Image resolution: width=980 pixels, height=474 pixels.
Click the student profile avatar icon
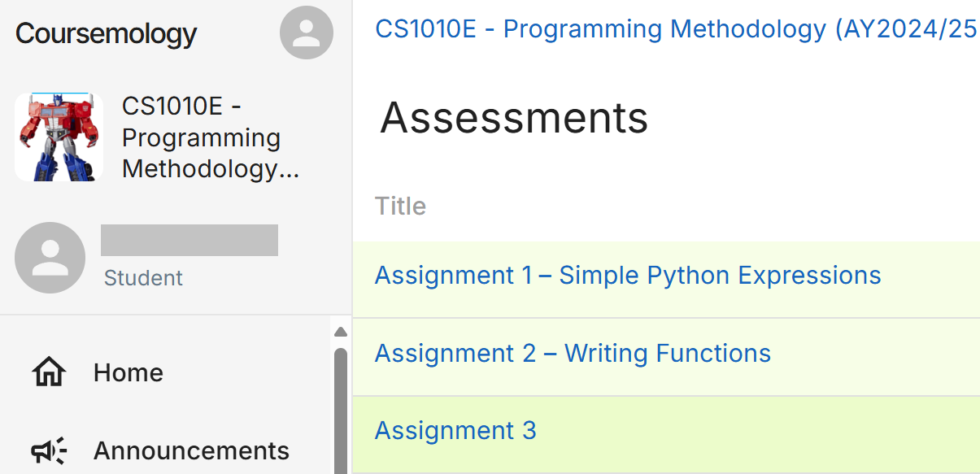50,258
